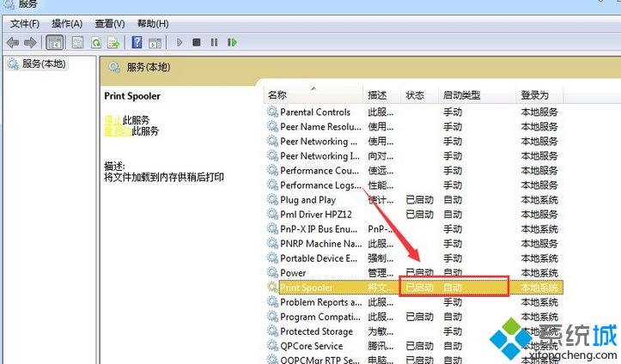Go back with the toolbar left arrow
Viewport: 621px width, 364px height.
tap(13, 42)
